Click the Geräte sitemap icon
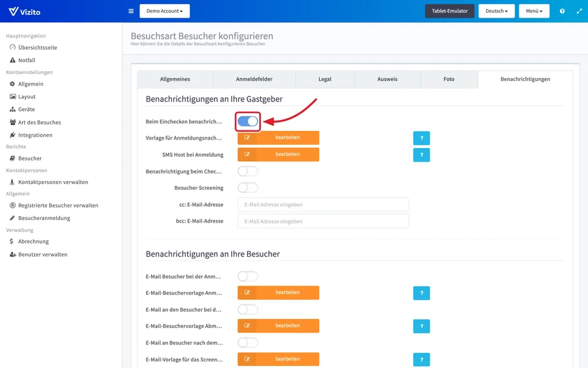The height and width of the screenshot is (368, 588). point(12,109)
